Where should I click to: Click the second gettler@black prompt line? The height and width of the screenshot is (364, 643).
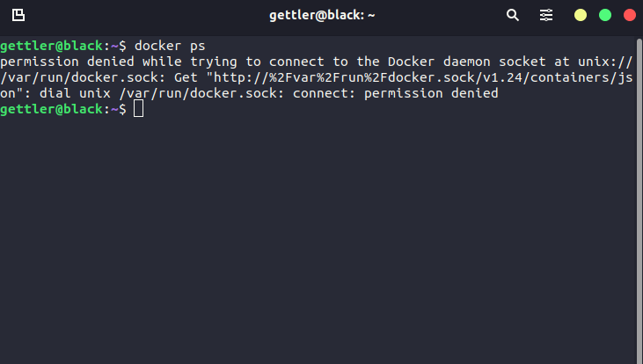point(63,109)
